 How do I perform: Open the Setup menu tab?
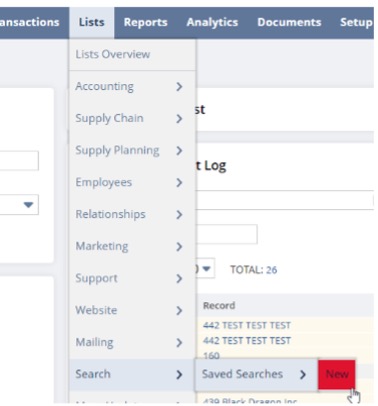tap(356, 23)
